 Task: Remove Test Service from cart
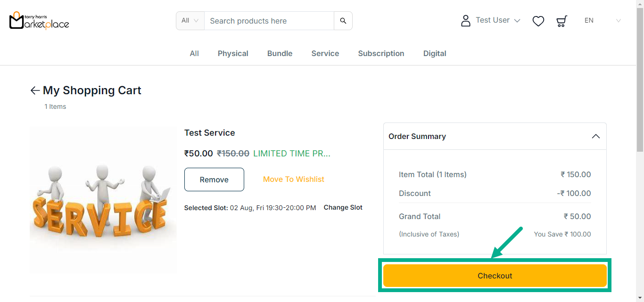coord(214,180)
